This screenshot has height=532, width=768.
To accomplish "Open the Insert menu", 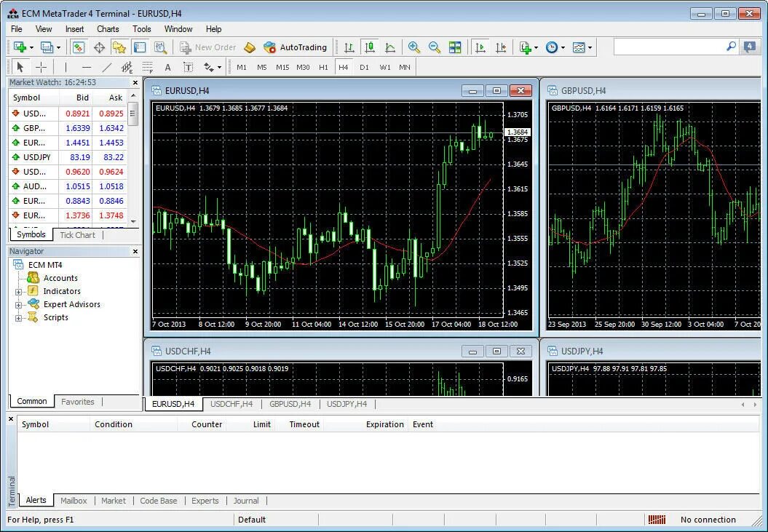I will 74,29.
